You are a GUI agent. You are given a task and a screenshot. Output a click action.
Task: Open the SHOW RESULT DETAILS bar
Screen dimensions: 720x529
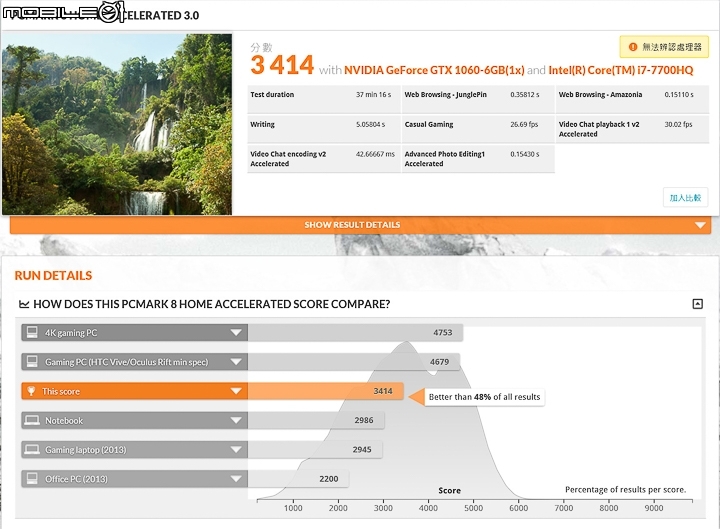tap(360, 225)
